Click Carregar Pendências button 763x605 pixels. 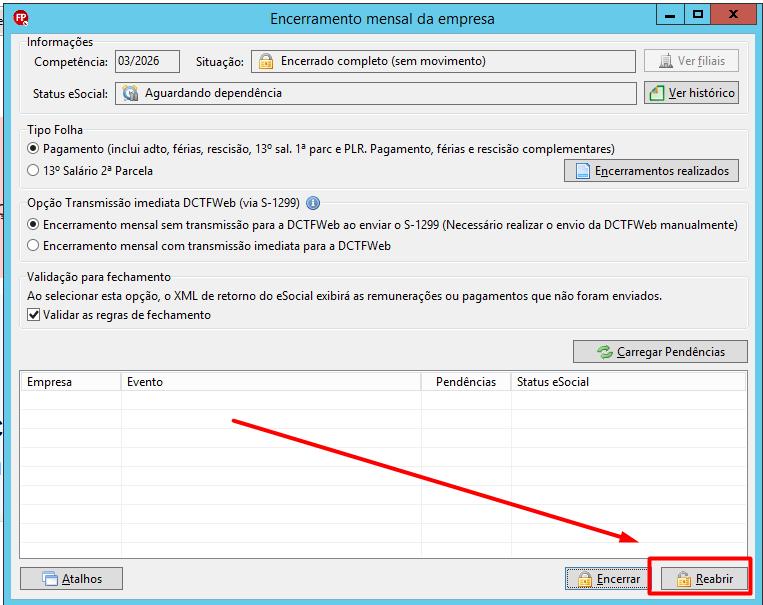pyautogui.click(x=660, y=351)
